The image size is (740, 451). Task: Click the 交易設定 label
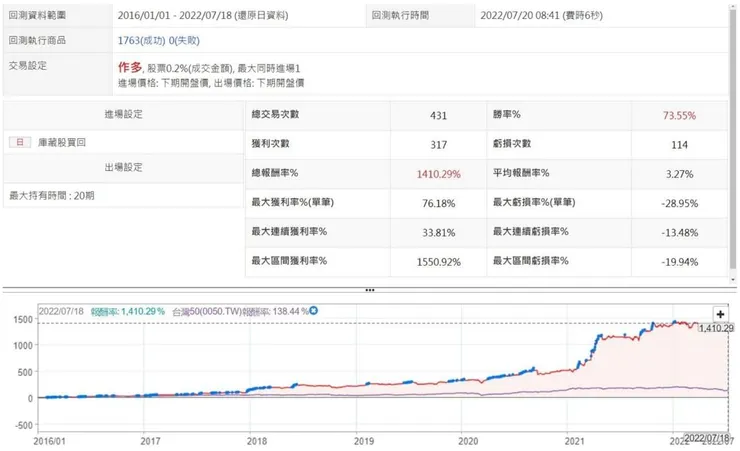click(28, 66)
